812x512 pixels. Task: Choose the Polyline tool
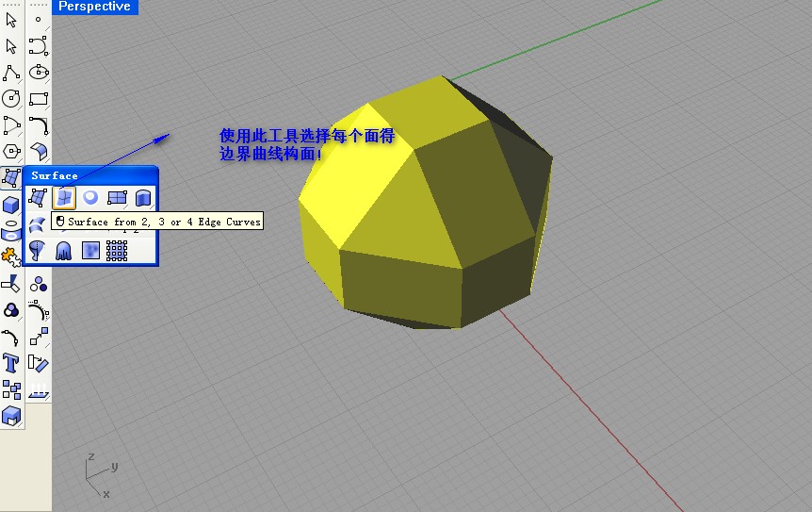11,73
